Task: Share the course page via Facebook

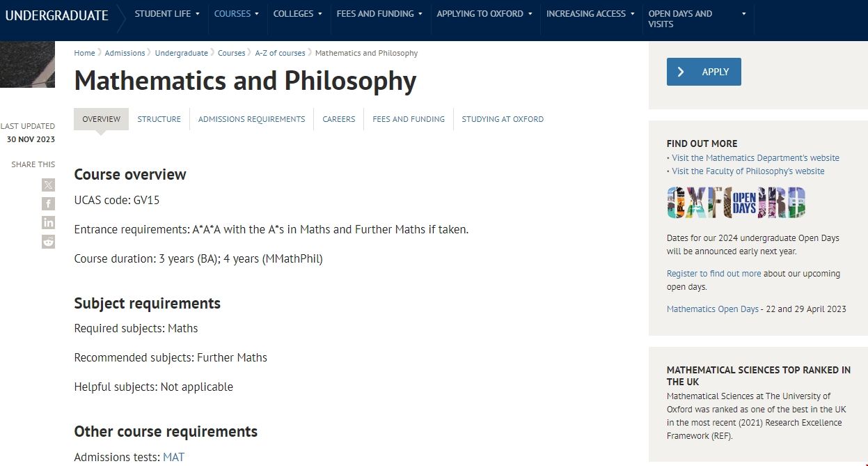Action: tap(48, 203)
